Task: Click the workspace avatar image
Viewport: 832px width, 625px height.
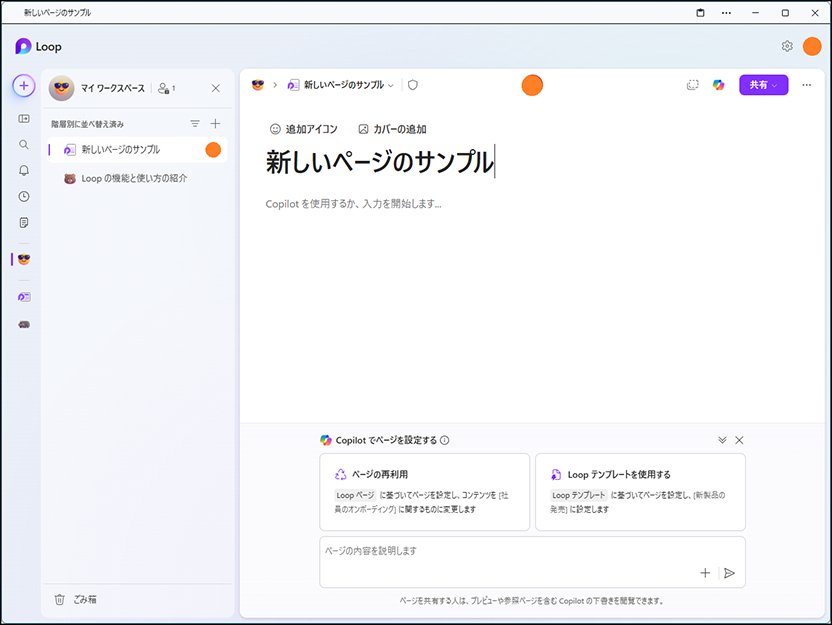Action: click(62, 88)
